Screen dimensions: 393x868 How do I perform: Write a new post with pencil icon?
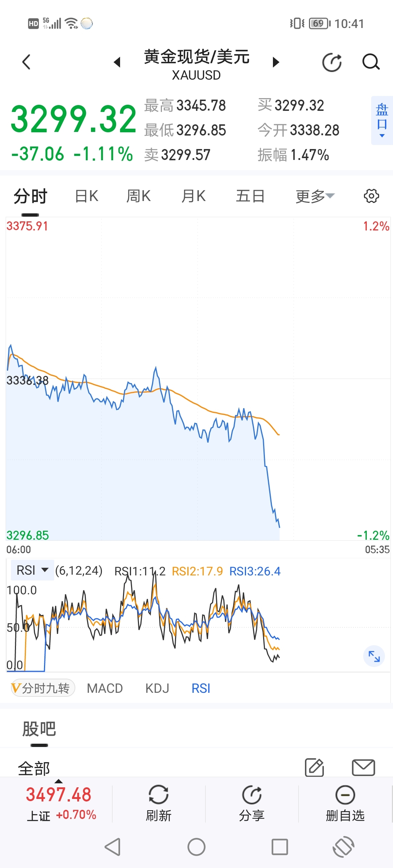click(314, 767)
